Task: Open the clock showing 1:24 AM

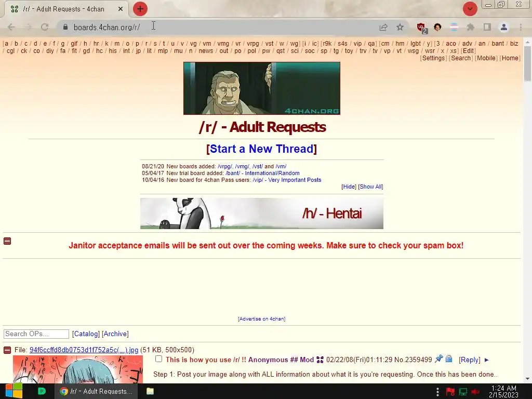Action: tap(504, 391)
